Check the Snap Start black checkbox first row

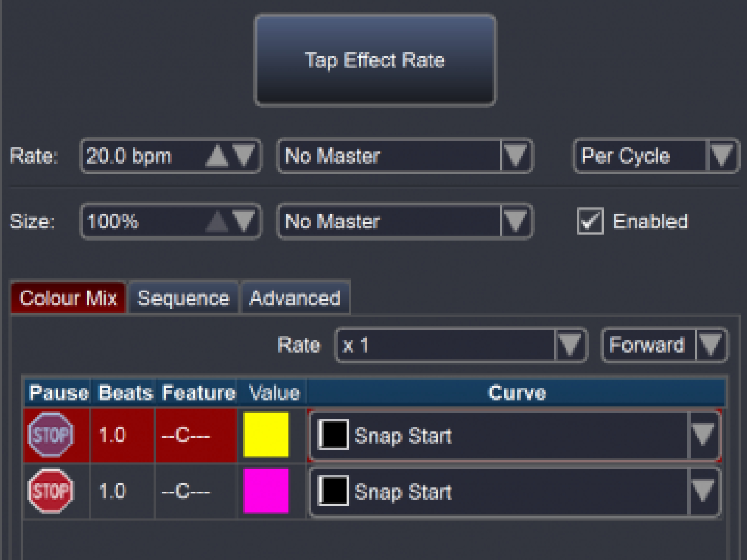coord(331,435)
